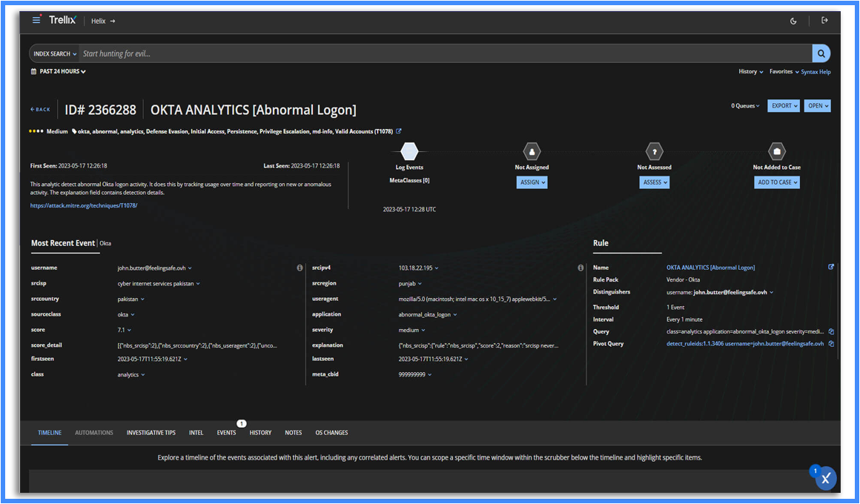The width and height of the screenshot is (860, 504).
Task: Go back using the BACK link
Action: click(x=41, y=110)
